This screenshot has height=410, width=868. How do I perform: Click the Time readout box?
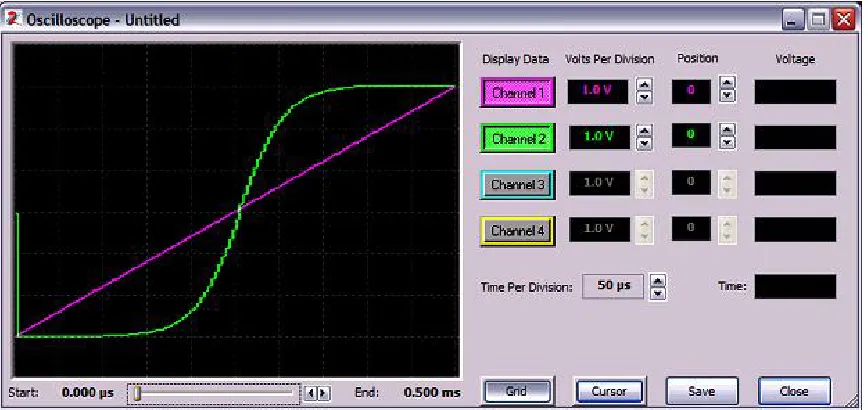[x=795, y=287]
